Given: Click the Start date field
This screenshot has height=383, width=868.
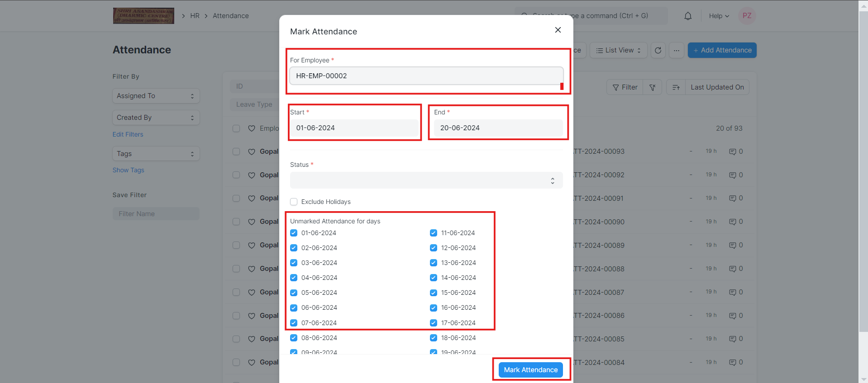Looking at the screenshot, I should pos(354,128).
